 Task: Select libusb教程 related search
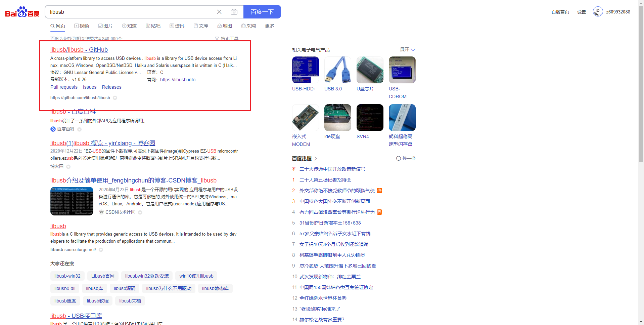click(98, 301)
